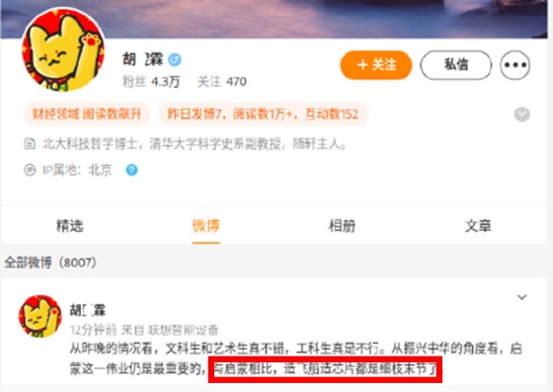The width and height of the screenshot is (553, 392).
Task: Open the large cat profile avatar
Action: point(63,49)
